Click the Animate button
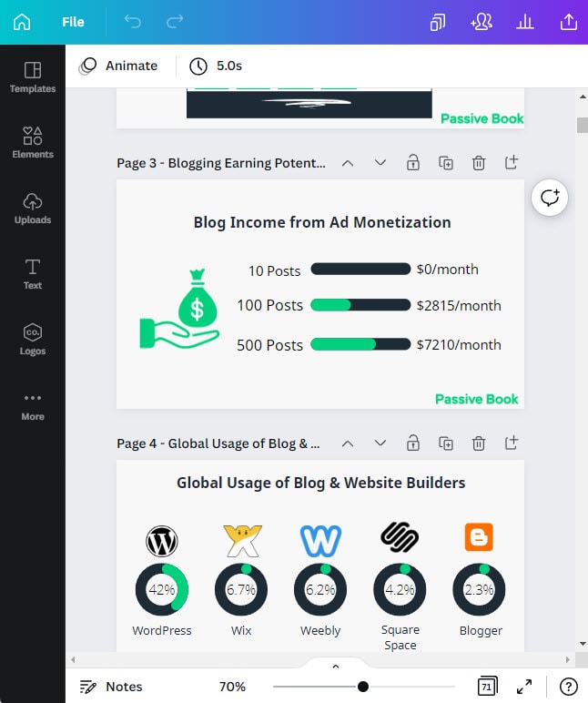Image resolution: width=588 pixels, height=703 pixels. pos(118,66)
